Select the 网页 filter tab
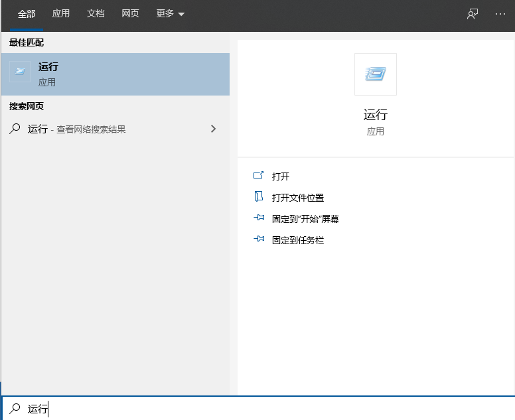Viewport: 515px width, 420px height. [130, 14]
